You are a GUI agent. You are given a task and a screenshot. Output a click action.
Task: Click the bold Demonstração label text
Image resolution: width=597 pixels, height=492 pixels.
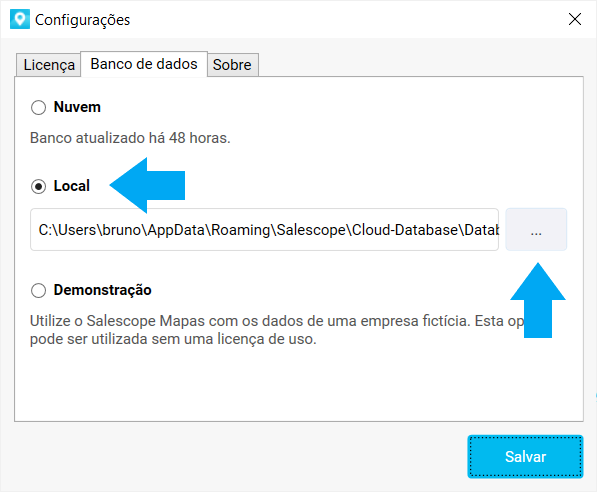coord(102,290)
